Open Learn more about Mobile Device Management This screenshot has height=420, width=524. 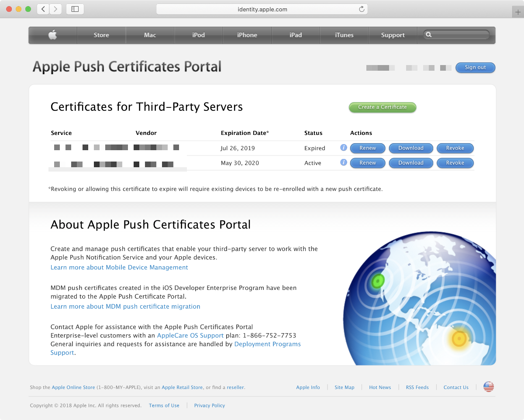119,267
